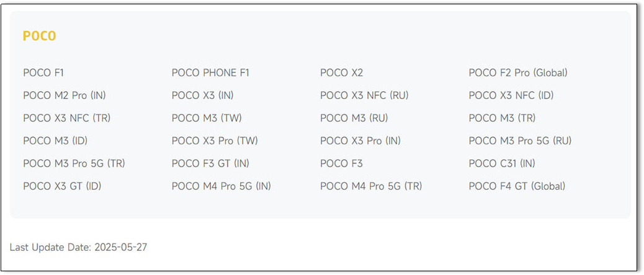The width and height of the screenshot is (644, 275).
Task: Open POCO F3 GT (IN) entry
Action: tap(210, 164)
